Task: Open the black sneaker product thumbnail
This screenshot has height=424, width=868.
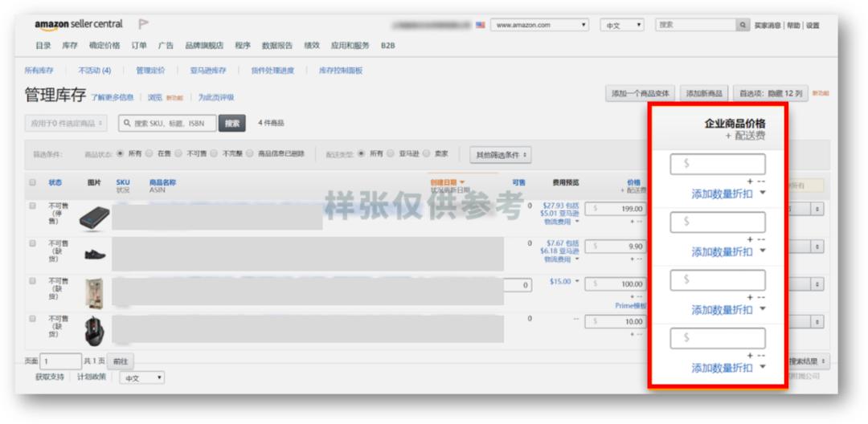Action: click(95, 255)
